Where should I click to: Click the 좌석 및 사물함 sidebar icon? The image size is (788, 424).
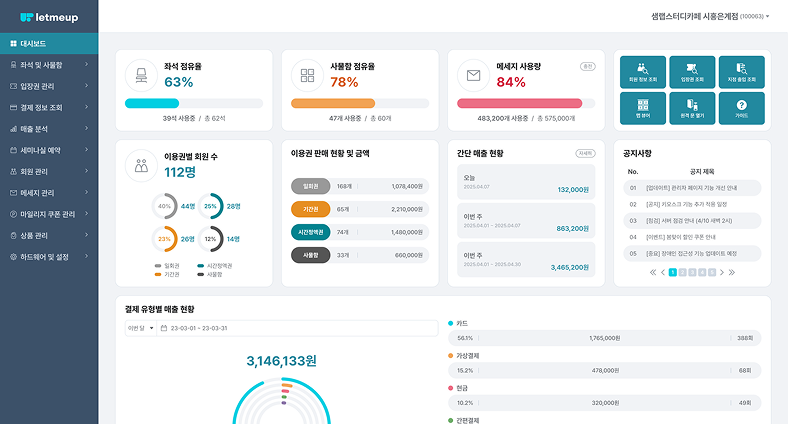click(14, 65)
